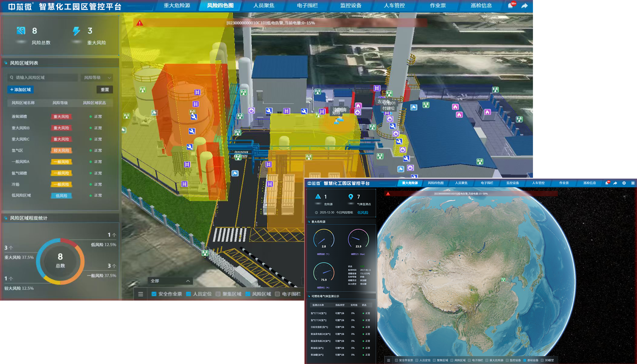Image resolution: width=637 pixels, height=364 pixels.
Task: Enable the 聚集区域 layer checkbox
Action: pyautogui.click(x=218, y=294)
